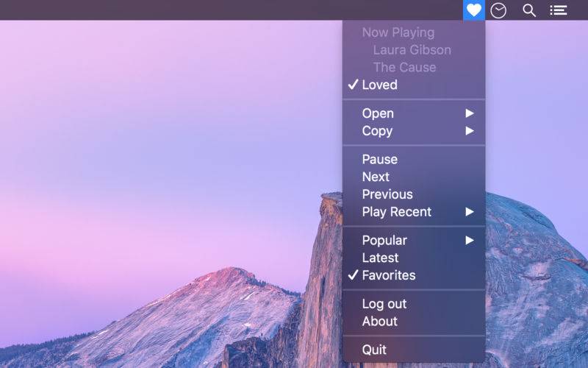The width and height of the screenshot is (588, 368).
Task: Open the About menu entry
Action: 414,321
